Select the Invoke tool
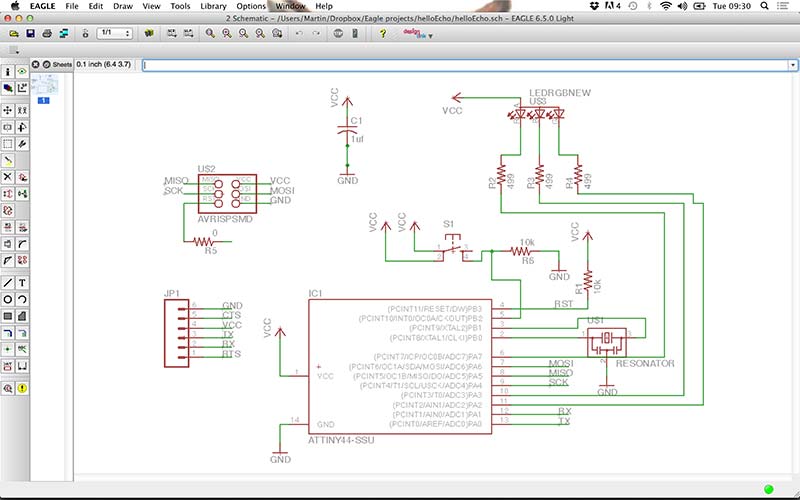 coord(22,260)
